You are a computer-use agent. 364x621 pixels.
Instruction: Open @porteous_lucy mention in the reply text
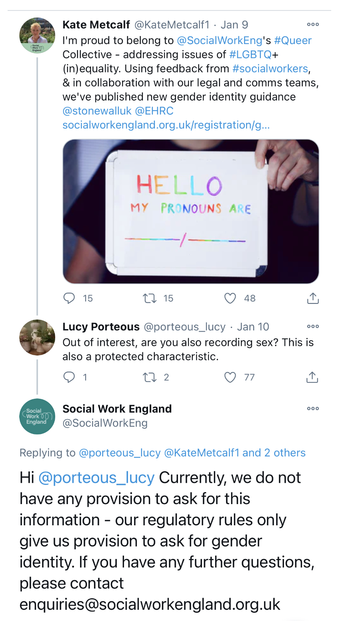tap(96, 478)
